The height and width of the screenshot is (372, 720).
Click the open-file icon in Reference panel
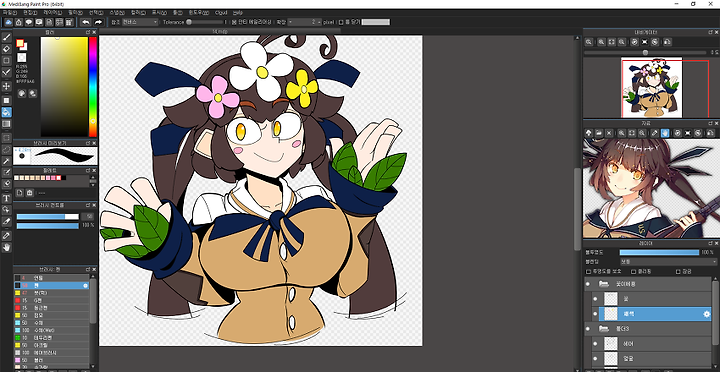click(599, 133)
